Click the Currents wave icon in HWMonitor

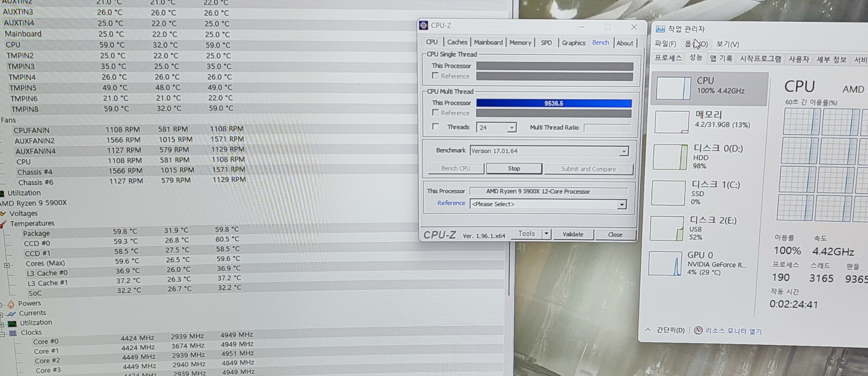(x=12, y=314)
